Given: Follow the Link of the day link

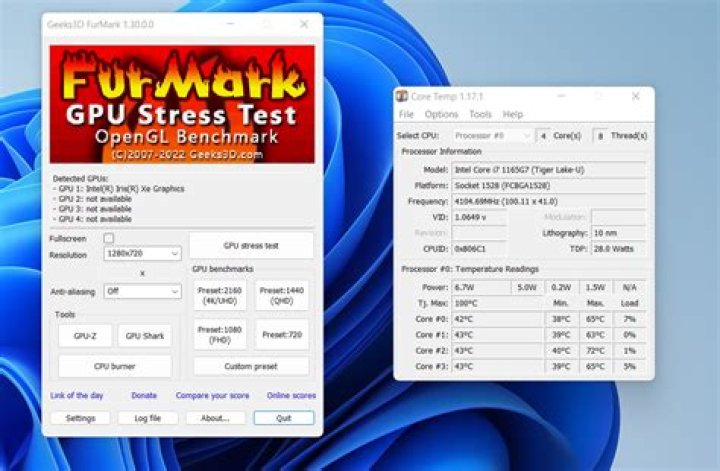Looking at the screenshot, I should (77, 395).
